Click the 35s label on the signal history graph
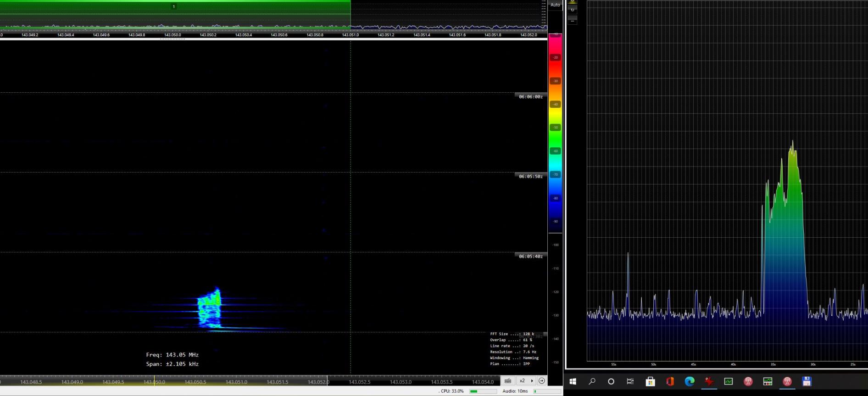This screenshot has height=396, width=868. point(773,364)
